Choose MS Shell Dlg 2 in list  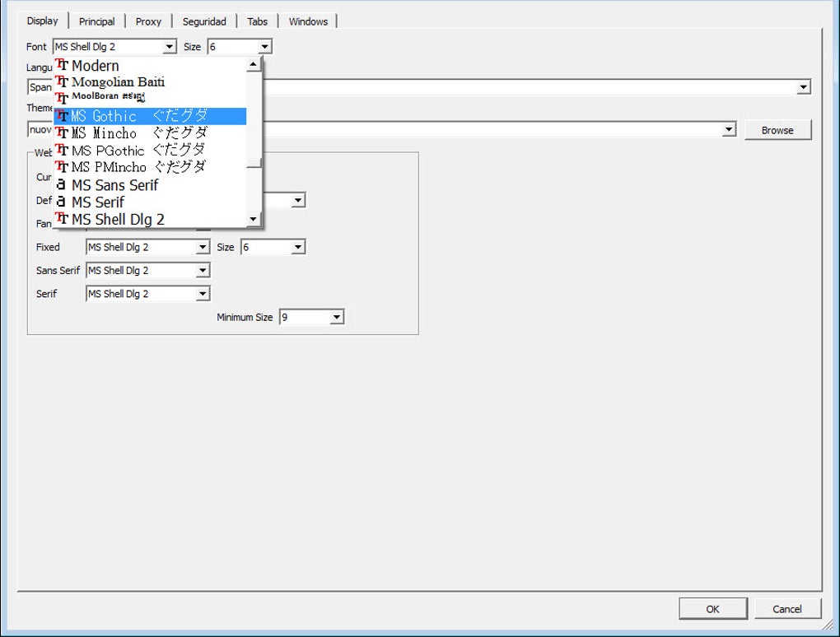tap(150, 219)
